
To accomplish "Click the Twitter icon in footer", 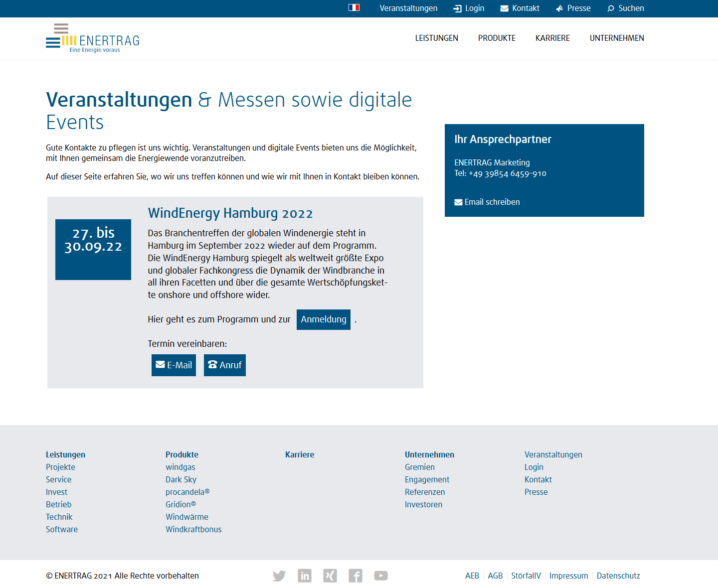I will tap(279, 576).
